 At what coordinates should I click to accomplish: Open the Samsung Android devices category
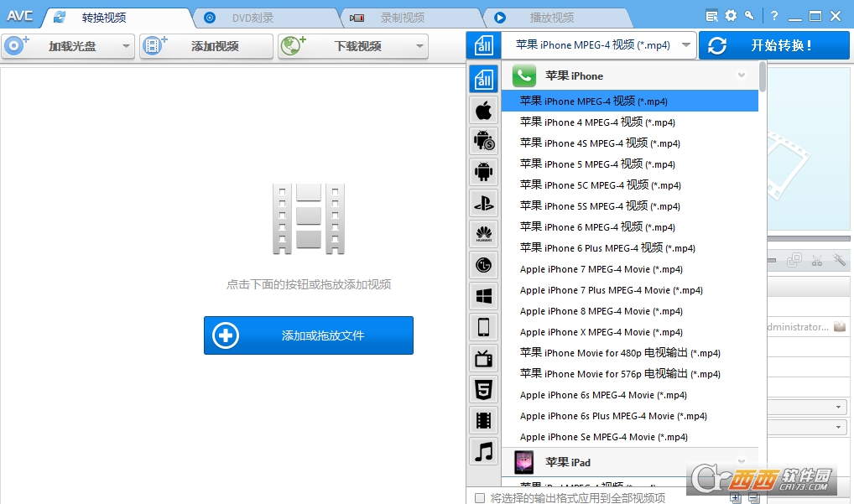coord(484,141)
